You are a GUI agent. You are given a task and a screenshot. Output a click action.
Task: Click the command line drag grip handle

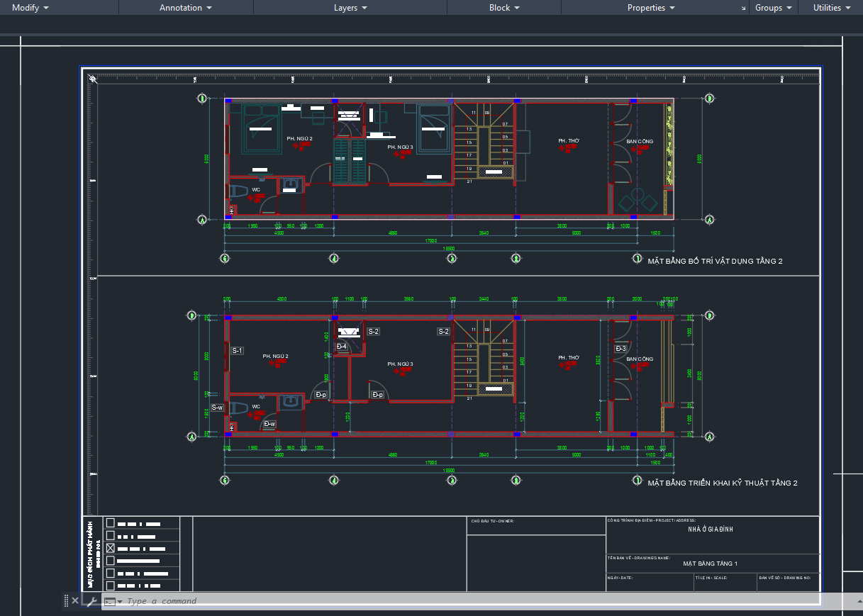tap(66, 600)
